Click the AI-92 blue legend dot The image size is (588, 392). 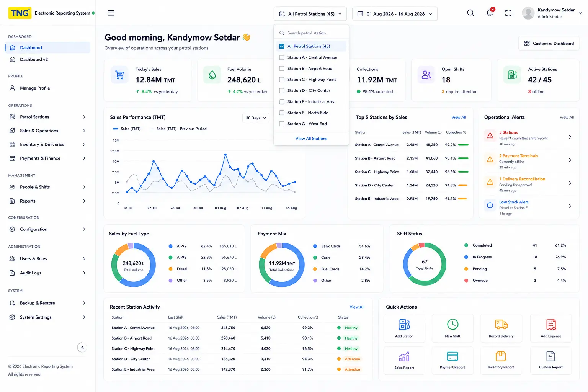(171, 246)
